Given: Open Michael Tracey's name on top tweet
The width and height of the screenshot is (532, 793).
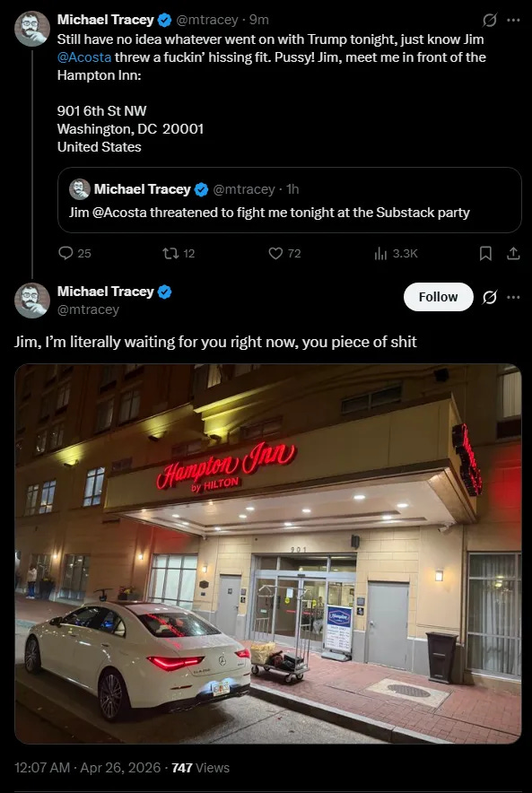Looking at the screenshot, I should (105, 20).
